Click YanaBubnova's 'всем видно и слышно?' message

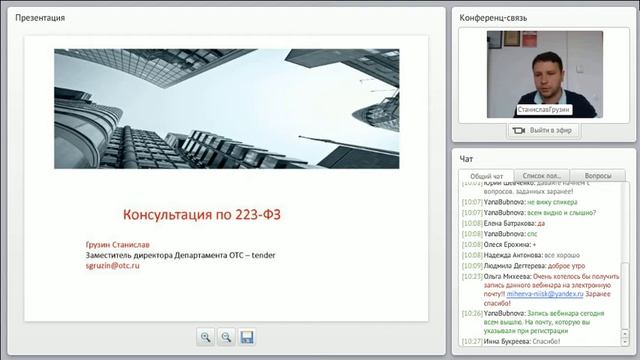529,213
